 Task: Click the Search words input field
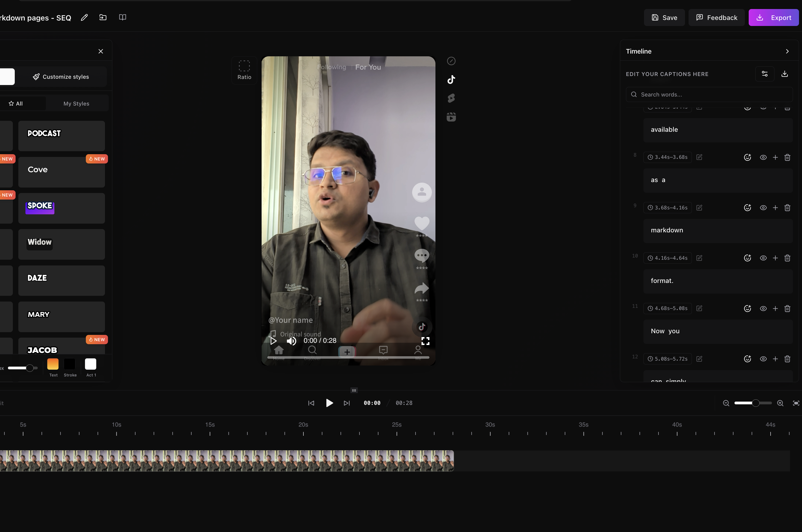click(x=709, y=95)
